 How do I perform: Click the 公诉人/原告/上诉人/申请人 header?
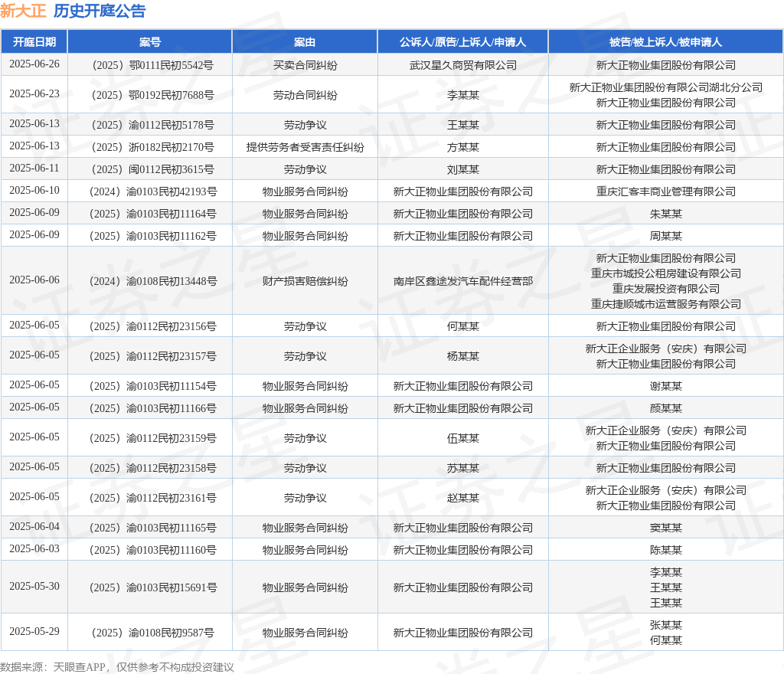(463, 42)
